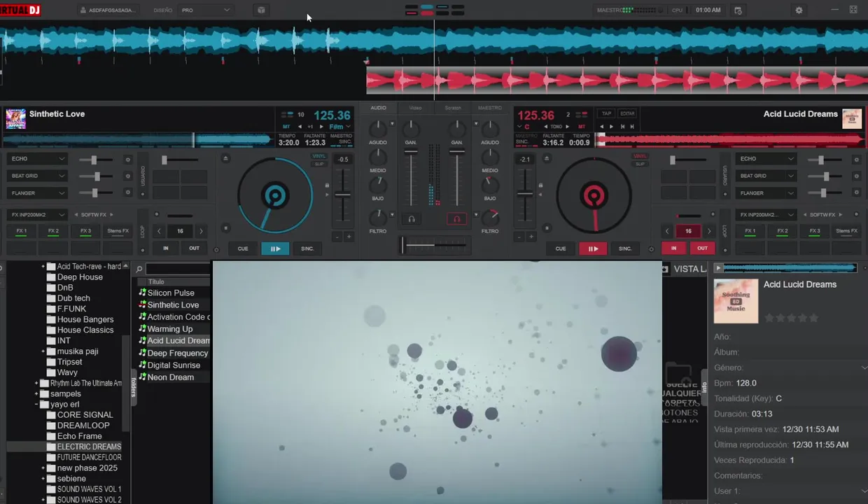This screenshot has width=868, height=504.
Task: Click the left deck play/pause button
Action: point(275,248)
